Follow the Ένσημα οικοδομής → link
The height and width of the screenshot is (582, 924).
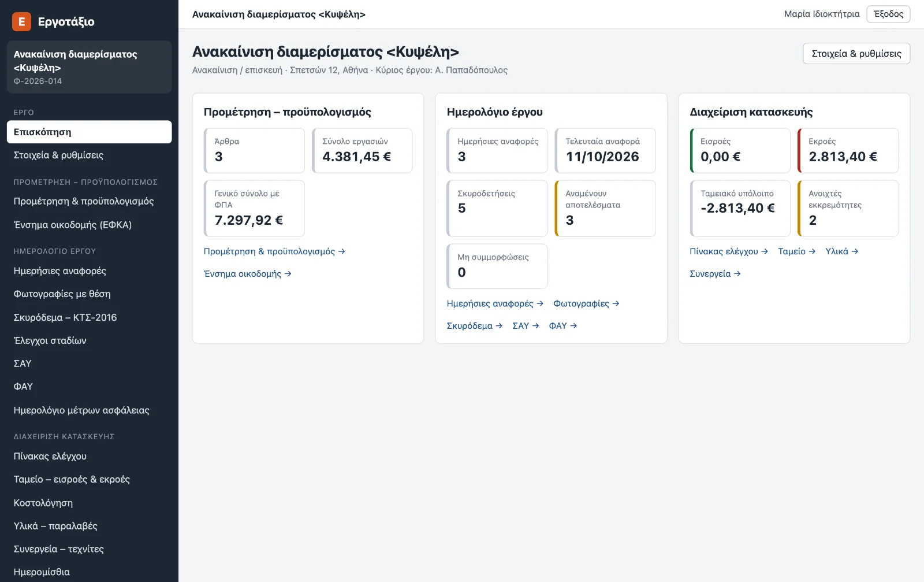[248, 274]
